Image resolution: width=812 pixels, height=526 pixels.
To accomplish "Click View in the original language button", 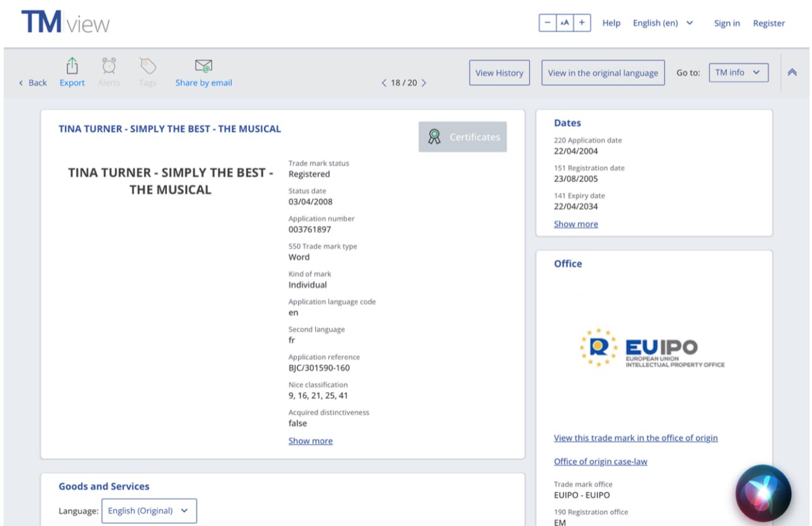I will [x=603, y=73].
